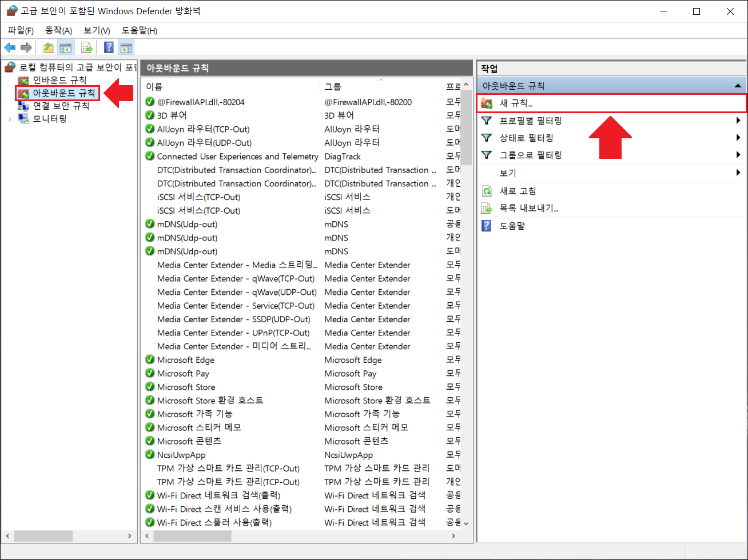Open 그룹으로 필터링 submenu
748x560 pixels.
tap(611, 155)
